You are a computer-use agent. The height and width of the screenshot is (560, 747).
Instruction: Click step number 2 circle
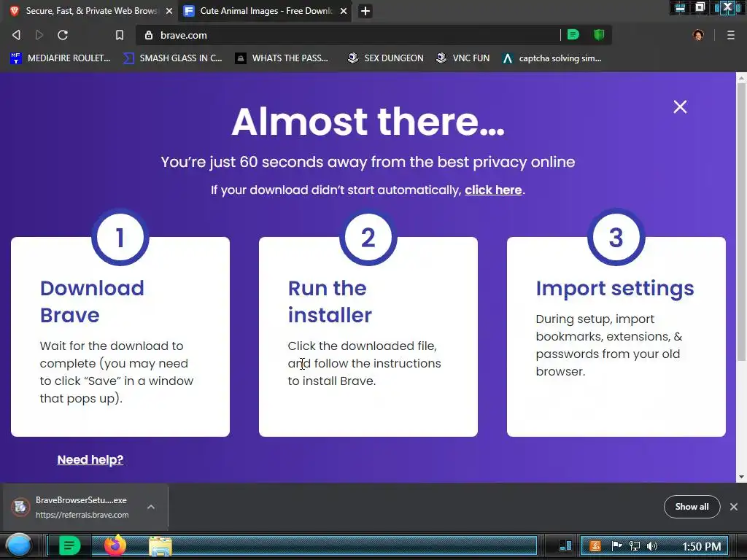point(368,237)
